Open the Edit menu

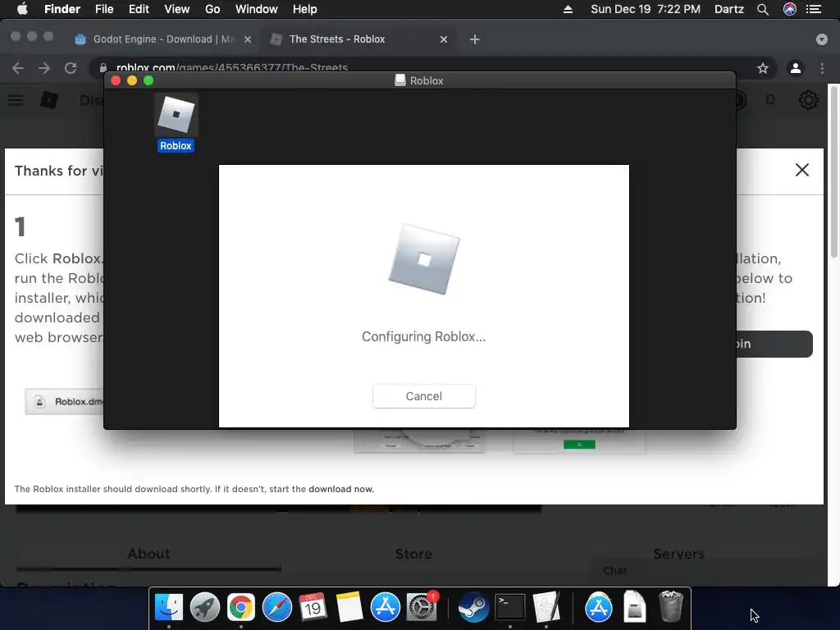[139, 9]
